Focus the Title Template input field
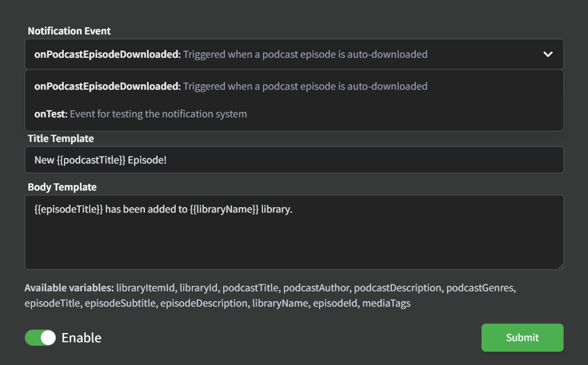Viewport: 588px width, 365px height. [294, 160]
